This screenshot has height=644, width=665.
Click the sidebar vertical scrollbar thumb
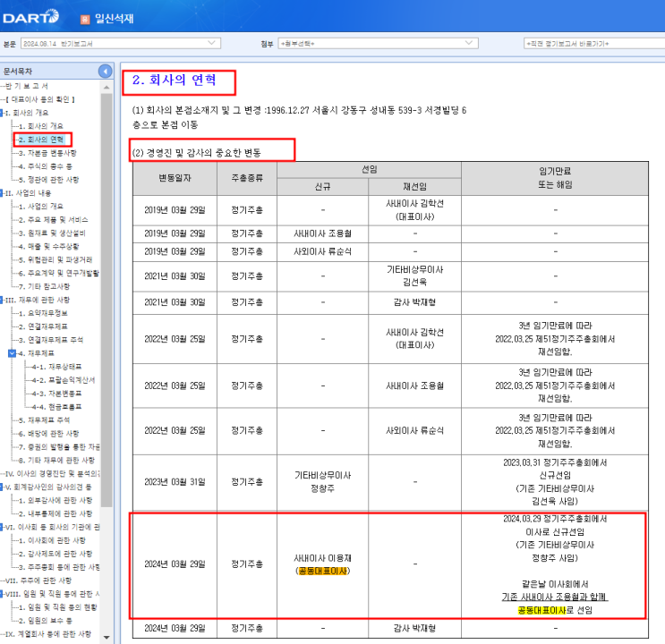coord(107,301)
